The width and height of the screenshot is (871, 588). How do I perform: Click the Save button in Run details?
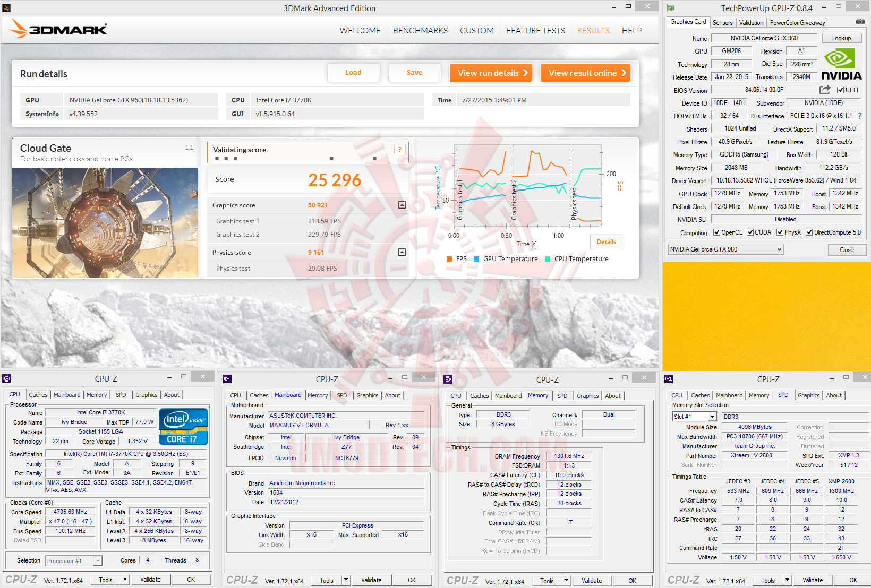pos(414,73)
